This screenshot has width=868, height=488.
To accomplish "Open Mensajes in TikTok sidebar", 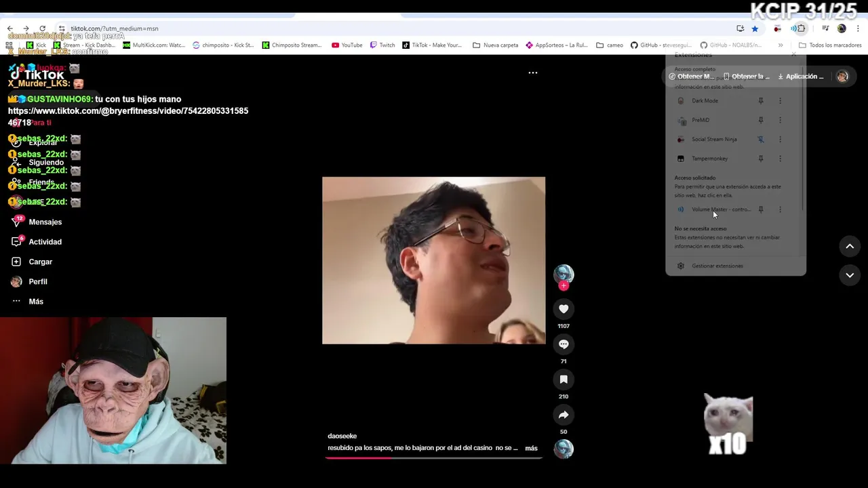I will tap(37, 222).
